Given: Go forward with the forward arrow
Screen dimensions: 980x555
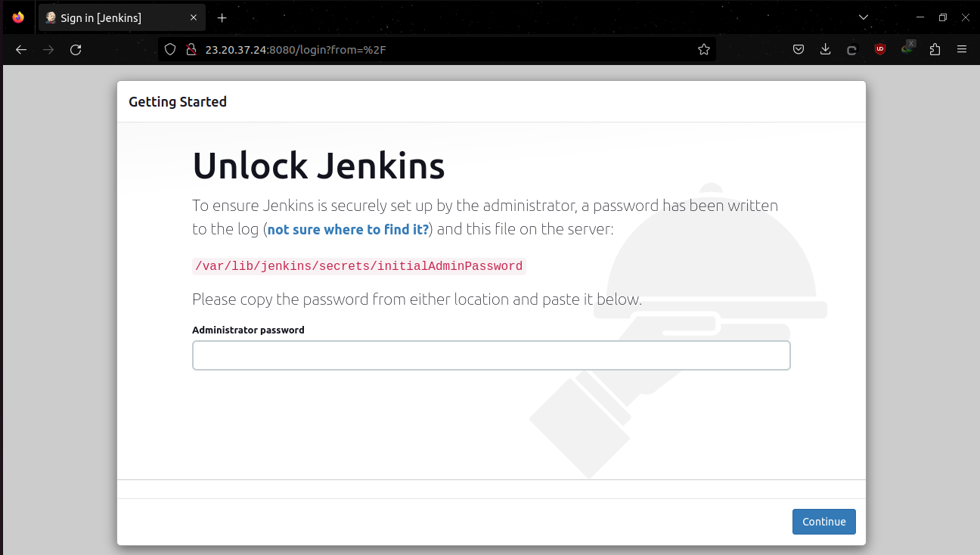Looking at the screenshot, I should pyautogui.click(x=48, y=49).
